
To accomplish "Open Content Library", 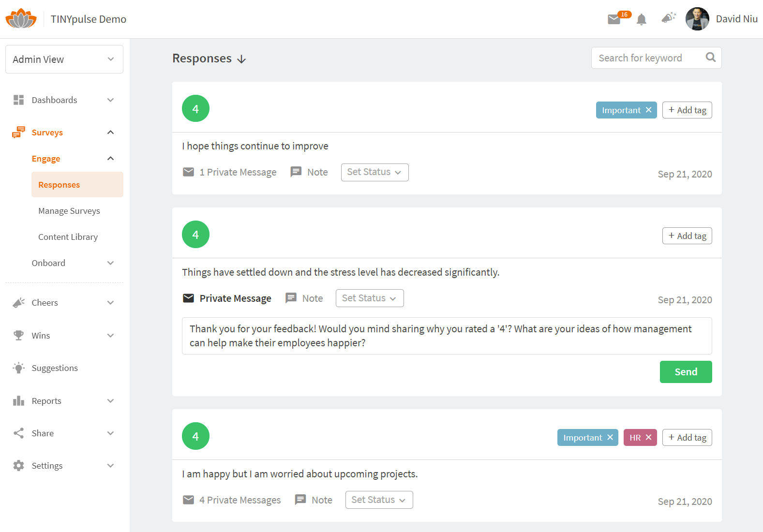I will pos(68,237).
